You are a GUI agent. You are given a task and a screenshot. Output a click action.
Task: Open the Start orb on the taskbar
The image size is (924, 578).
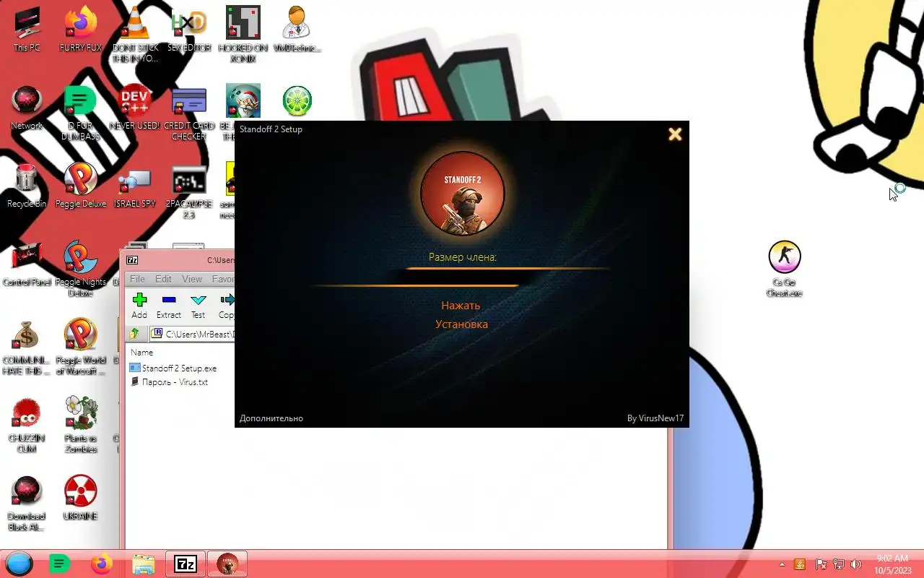coord(19,564)
